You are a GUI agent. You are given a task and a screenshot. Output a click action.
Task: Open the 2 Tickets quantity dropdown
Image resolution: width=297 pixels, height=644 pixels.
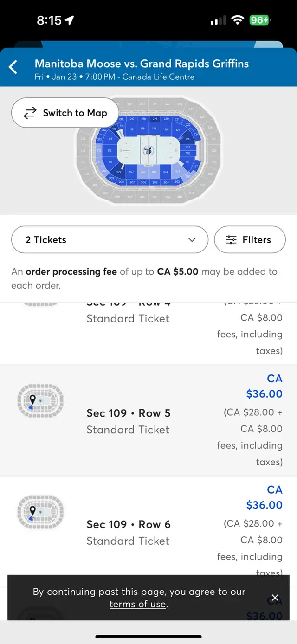[110, 239]
